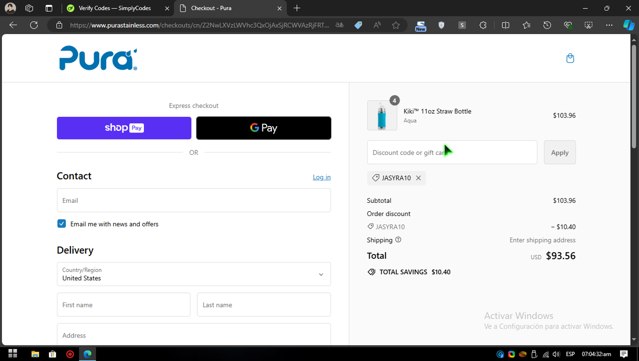Image resolution: width=639 pixels, height=361 pixels.
Task: Add page to favorites star icon
Action: [396, 25]
